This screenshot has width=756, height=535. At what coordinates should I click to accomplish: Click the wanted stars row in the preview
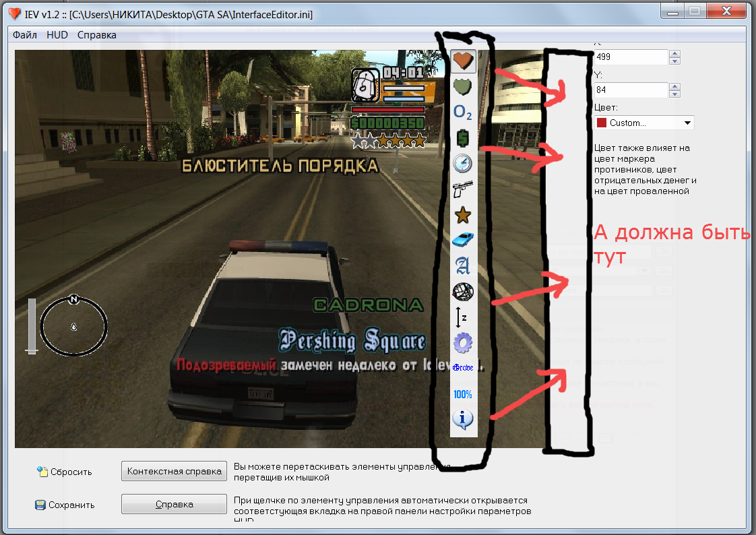coord(389,141)
